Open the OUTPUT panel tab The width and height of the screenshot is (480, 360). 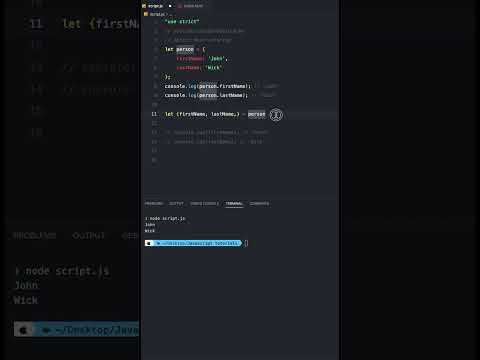coord(176,204)
